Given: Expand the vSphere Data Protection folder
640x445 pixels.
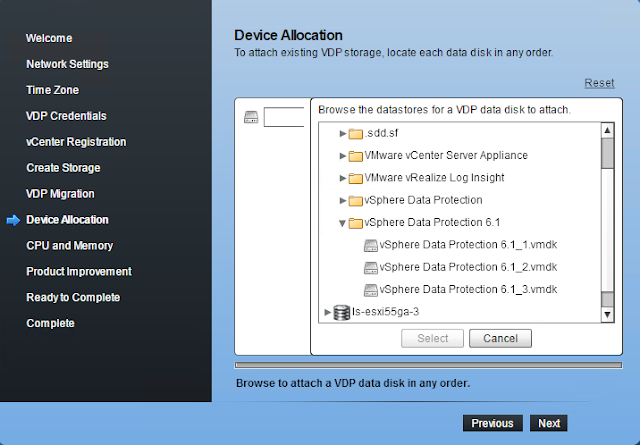Looking at the screenshot, I should [342, 200].
